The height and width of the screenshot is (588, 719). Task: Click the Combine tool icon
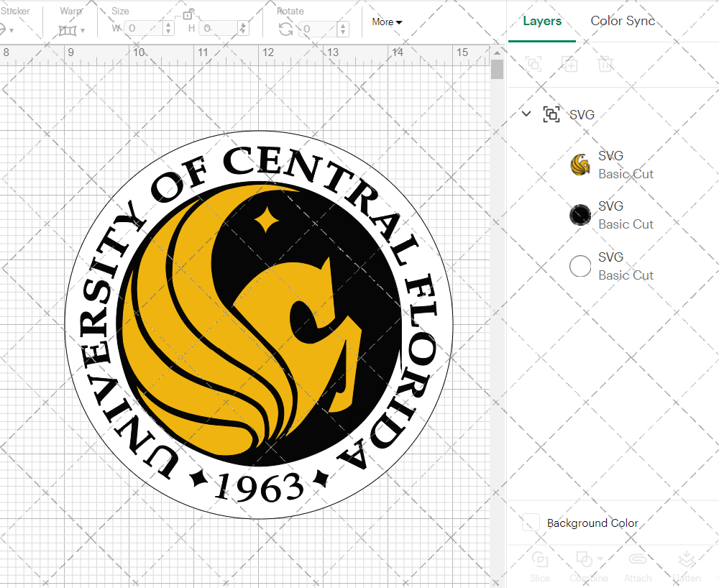pyautogui.click(x=584, y=559)
